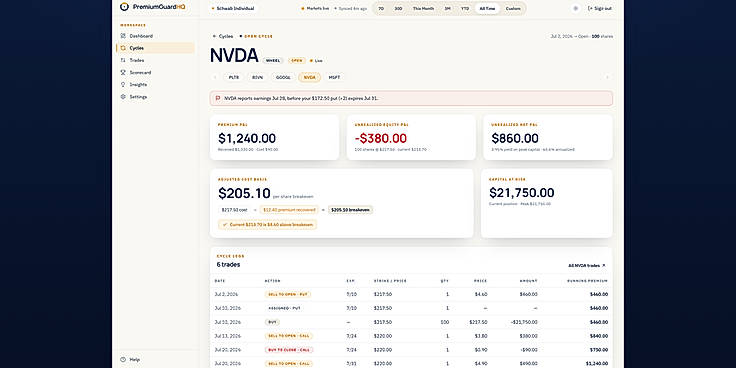Click the $380.00 amount cell
The height and width of the screenshot is (368, 736).
[529, 336]
